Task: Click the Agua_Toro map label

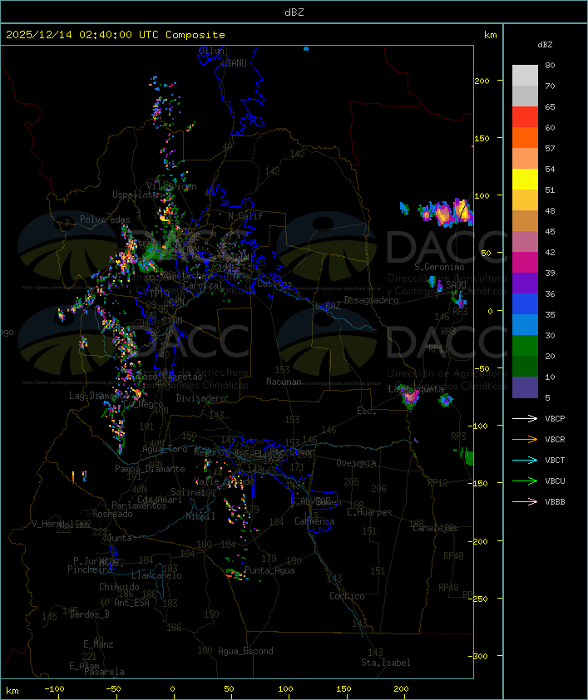Action: (x=165, y=449)
